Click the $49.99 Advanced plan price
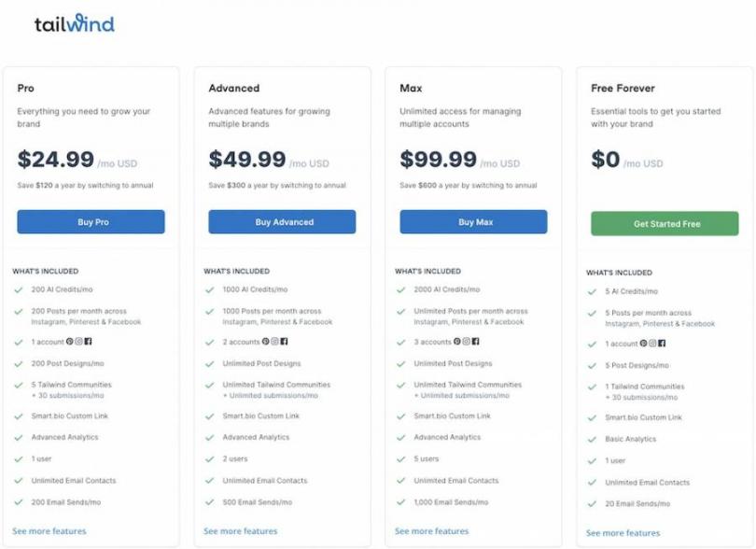The image size is (756, 549). pyautogui.click(x=247, y=160)
